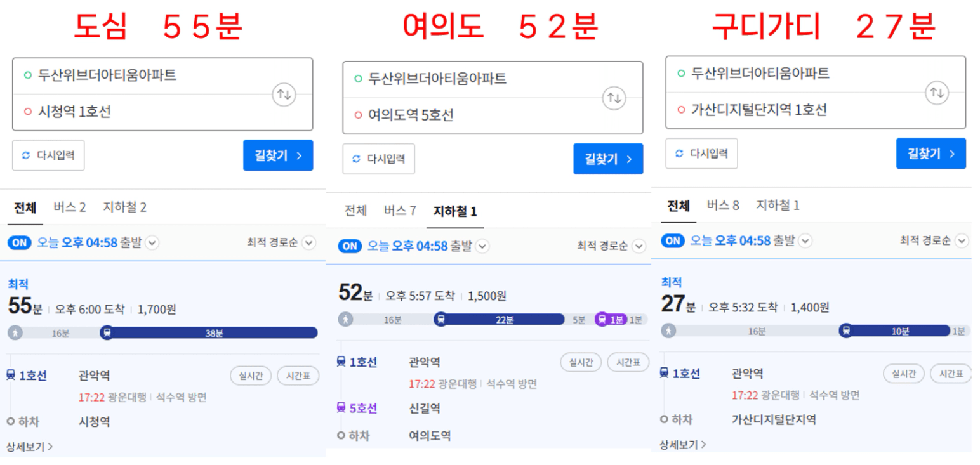Click 1호선 train icon in 여의도 route details
Viewport: 980px width, 465px height.
point(341,362)
